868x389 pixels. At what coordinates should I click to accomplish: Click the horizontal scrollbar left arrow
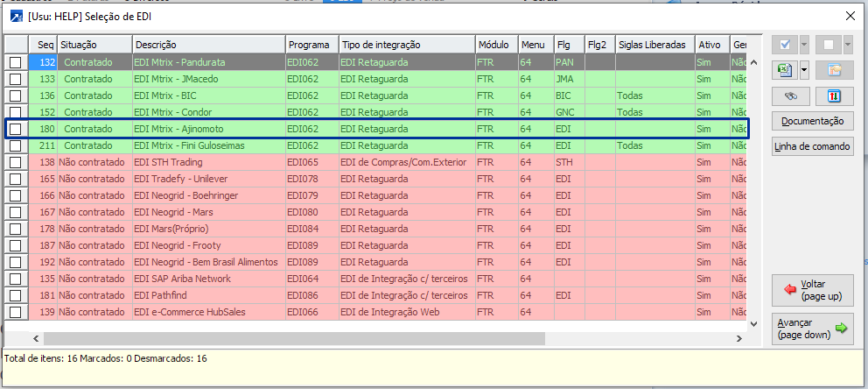(x=36, y=338)
